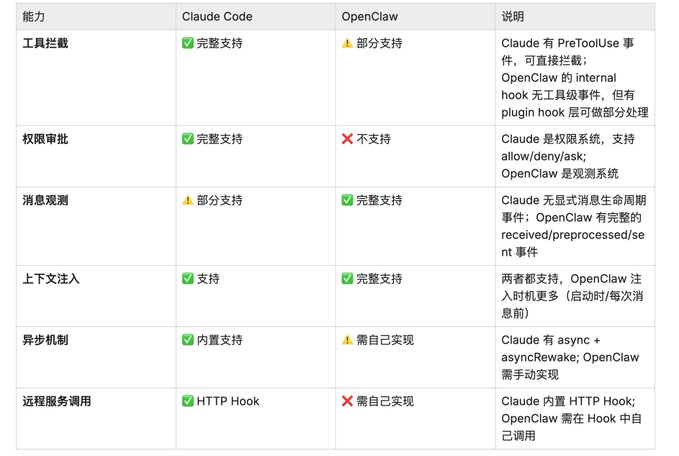Image resolution: width=679 pixels, height=456 pixels.
Task: Click red cross in 远程服务调用 OpenClaw cell
Action: [x=347, y=401]
